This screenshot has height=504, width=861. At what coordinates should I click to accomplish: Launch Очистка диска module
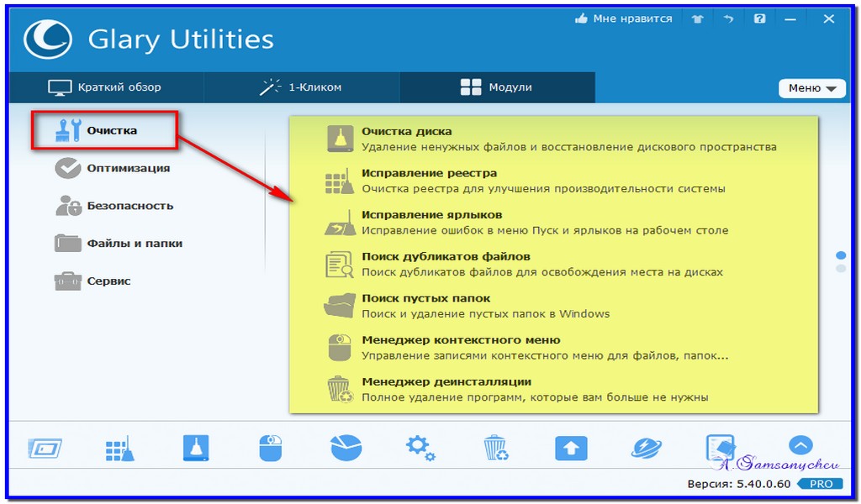pyautogui.click(x=551, y=139)
